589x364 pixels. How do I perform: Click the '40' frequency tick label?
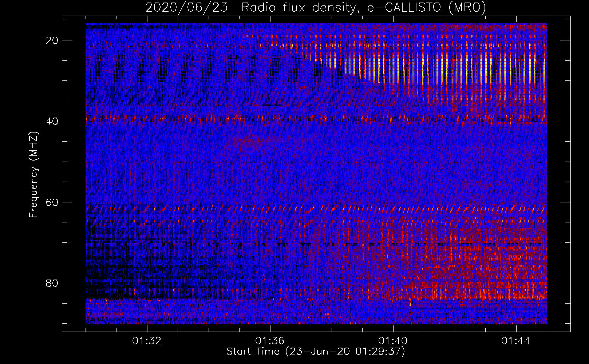52,121
